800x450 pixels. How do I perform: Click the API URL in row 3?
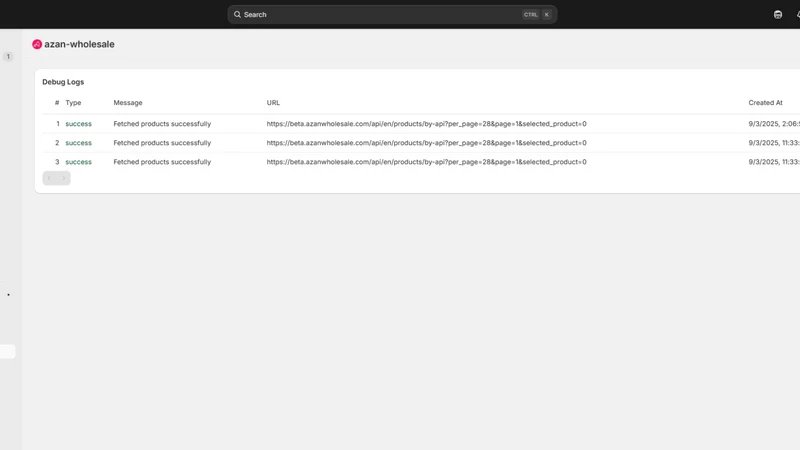tap(427, 162)
